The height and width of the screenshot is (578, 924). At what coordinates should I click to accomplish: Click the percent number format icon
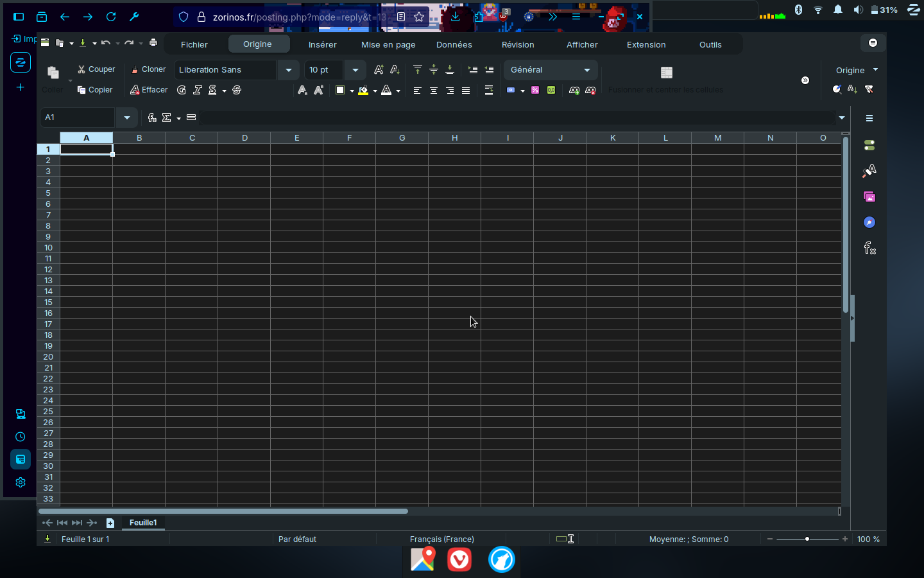[x=535, y=91]
